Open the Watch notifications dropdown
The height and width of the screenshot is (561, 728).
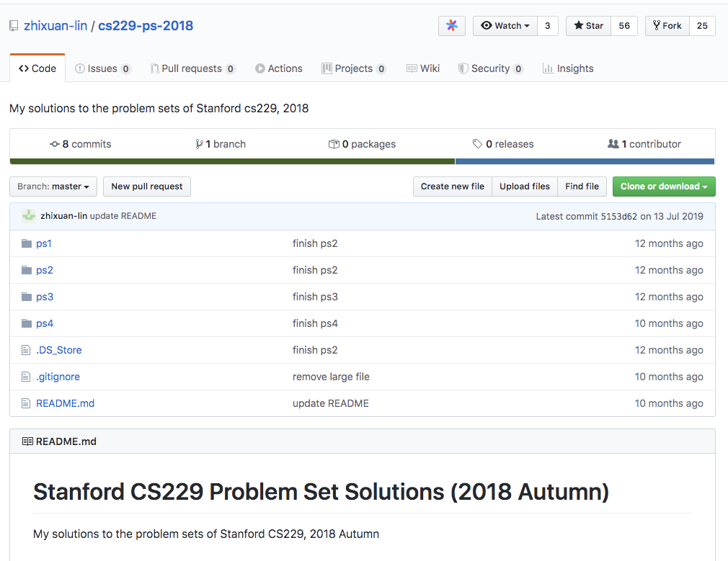click(505, 26)
